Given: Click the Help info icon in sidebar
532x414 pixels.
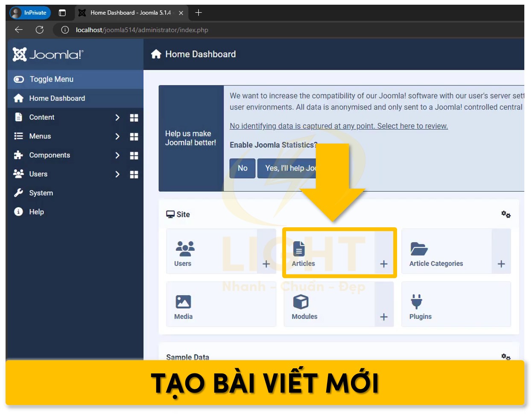Looking at the screenshot, I should [x=18, y=211].
